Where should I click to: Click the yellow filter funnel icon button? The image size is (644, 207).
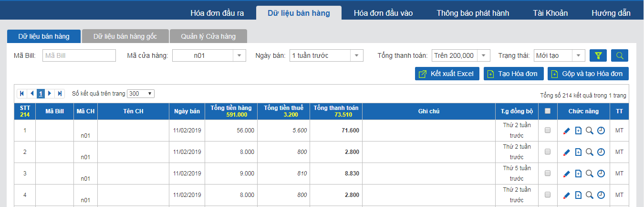598,55
